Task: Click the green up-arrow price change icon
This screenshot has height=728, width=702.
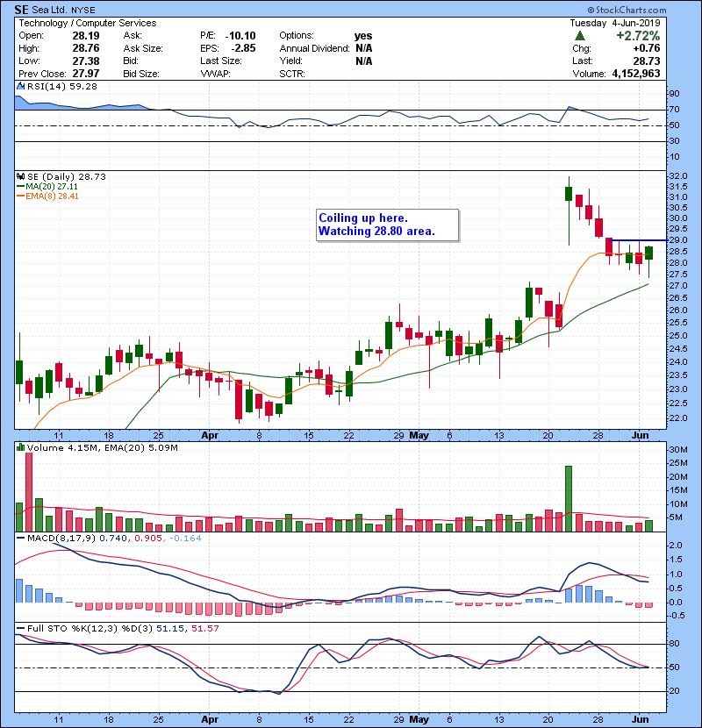Action: (x=580, y=36)
